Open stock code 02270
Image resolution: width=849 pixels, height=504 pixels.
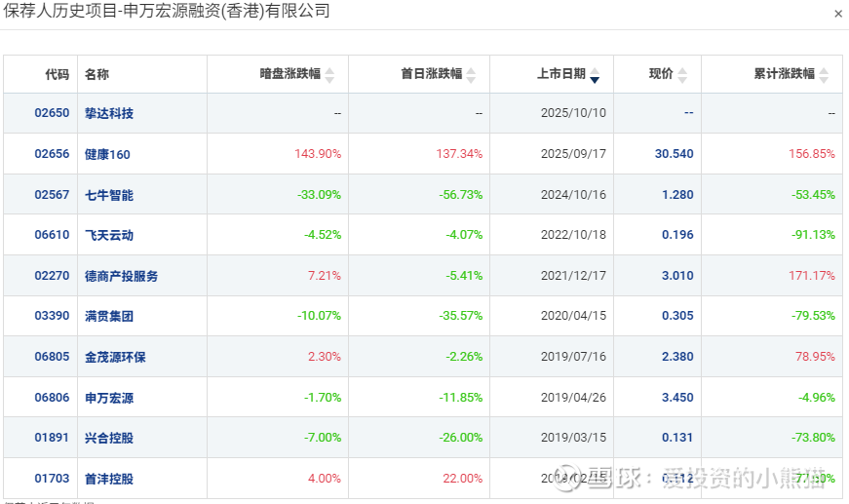click(52, 276)
